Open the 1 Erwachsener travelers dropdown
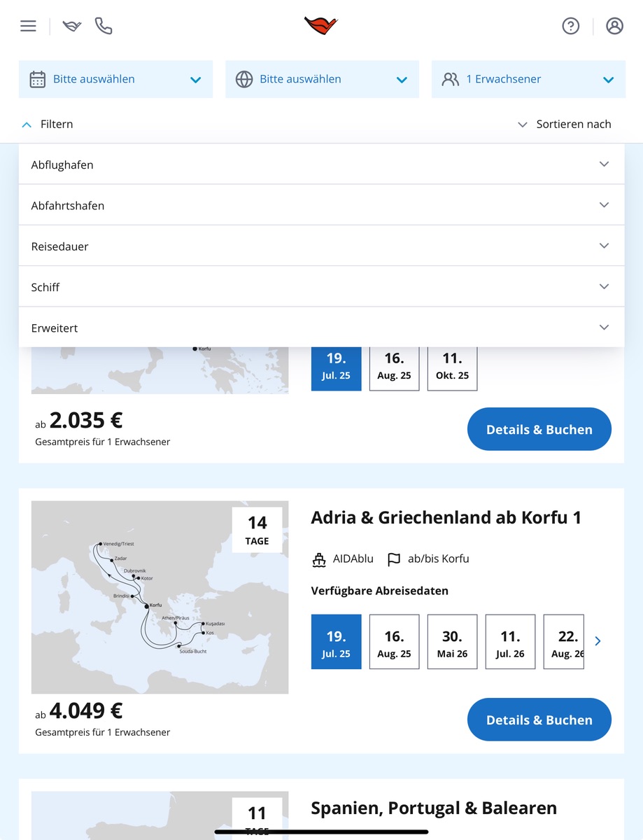The image size is (643, 840). [528, 79]
